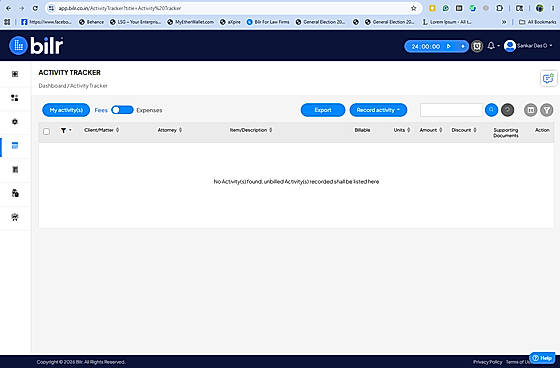
Task: Click the timer display 24:00:00
Action: click(425, 46)
